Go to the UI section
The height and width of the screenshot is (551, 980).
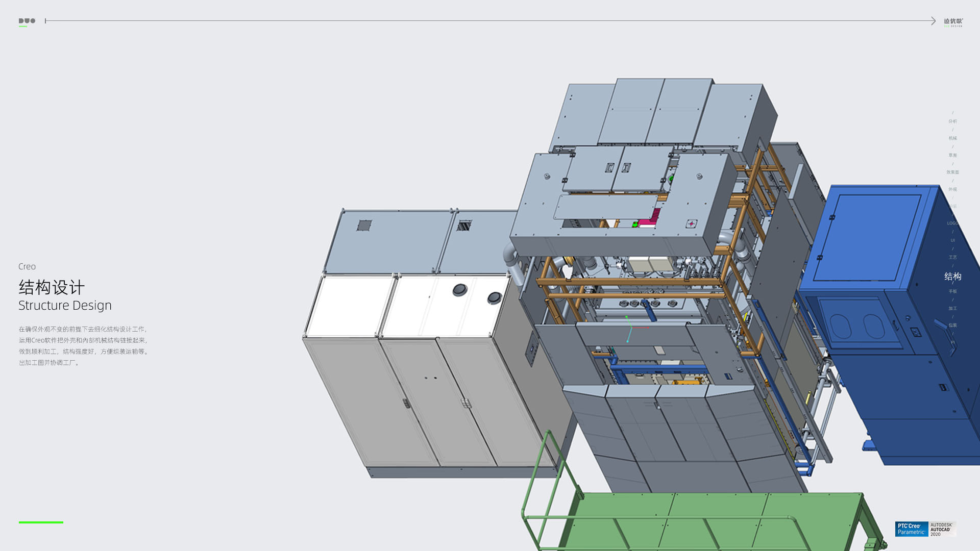952,240
